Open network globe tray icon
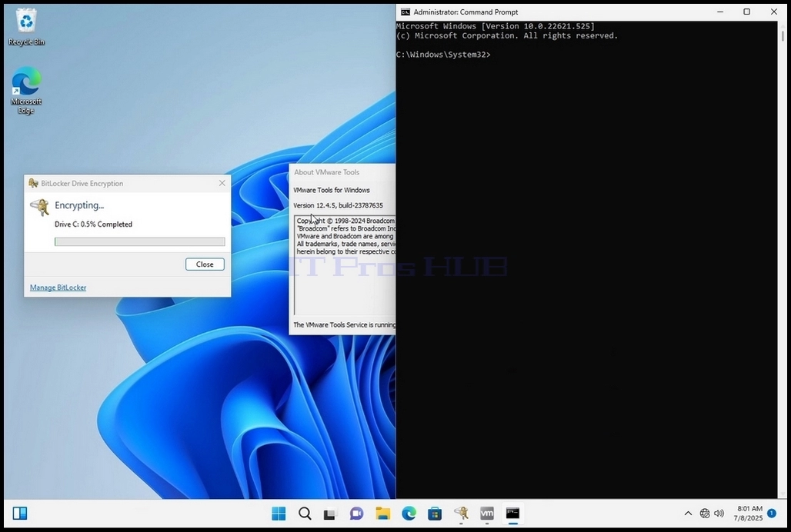 [705, 514]
